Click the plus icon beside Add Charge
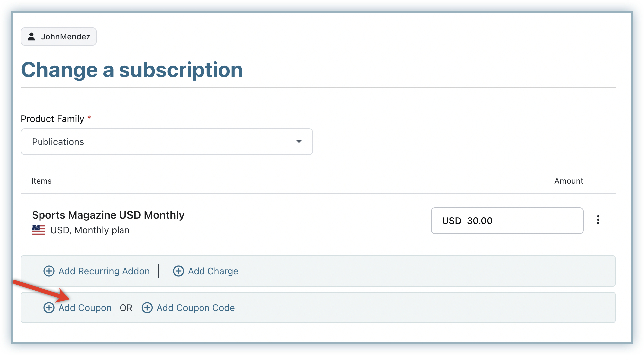 tap(178, 271)
